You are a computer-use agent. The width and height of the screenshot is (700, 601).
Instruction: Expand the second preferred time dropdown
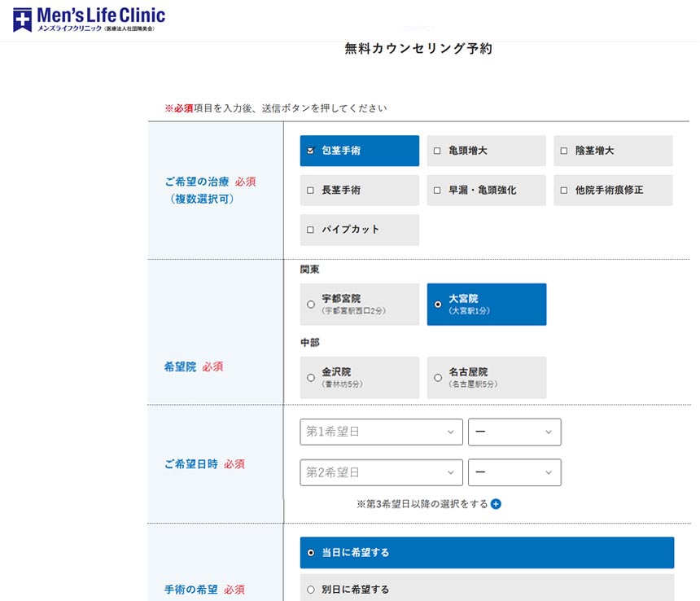514,472
